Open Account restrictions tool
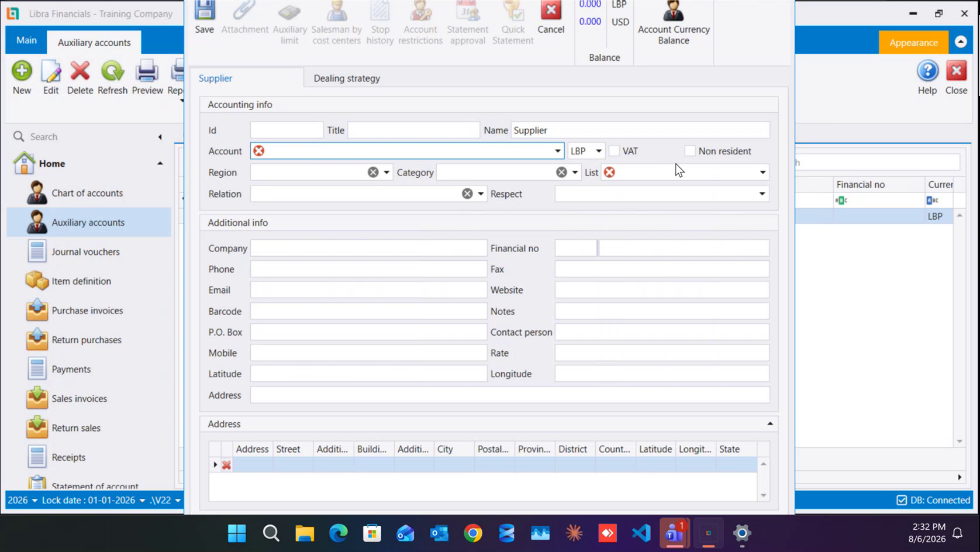 (420, 23)
